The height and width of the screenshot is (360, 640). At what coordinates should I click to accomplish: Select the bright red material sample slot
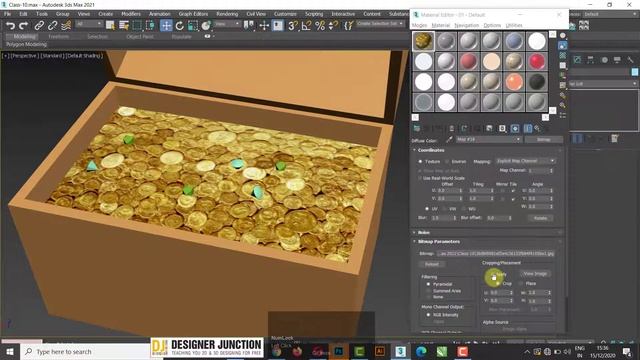(536, 61)
